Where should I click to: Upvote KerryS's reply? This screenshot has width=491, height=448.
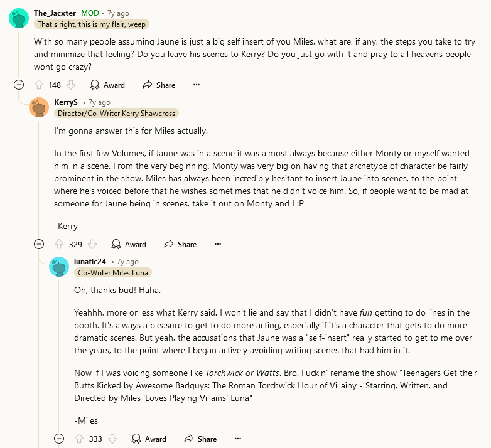(x=59, y=244)
